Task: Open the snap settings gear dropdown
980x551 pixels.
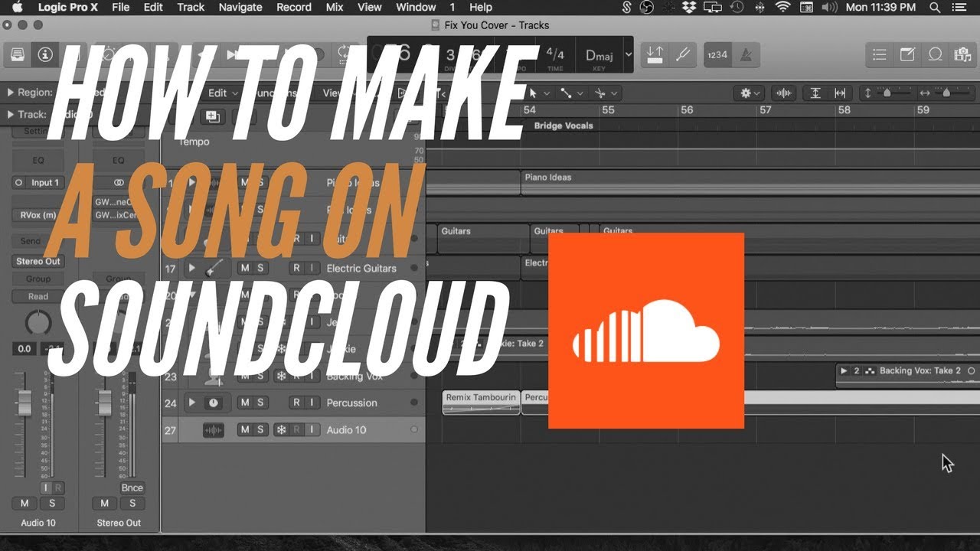Action: point(749,93)
